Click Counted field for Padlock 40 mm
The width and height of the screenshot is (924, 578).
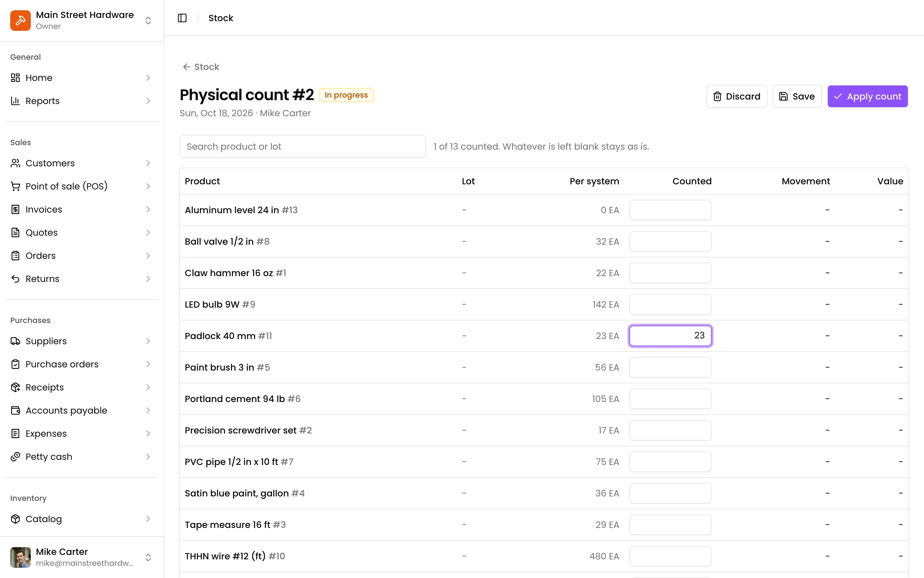click(670, 336)
